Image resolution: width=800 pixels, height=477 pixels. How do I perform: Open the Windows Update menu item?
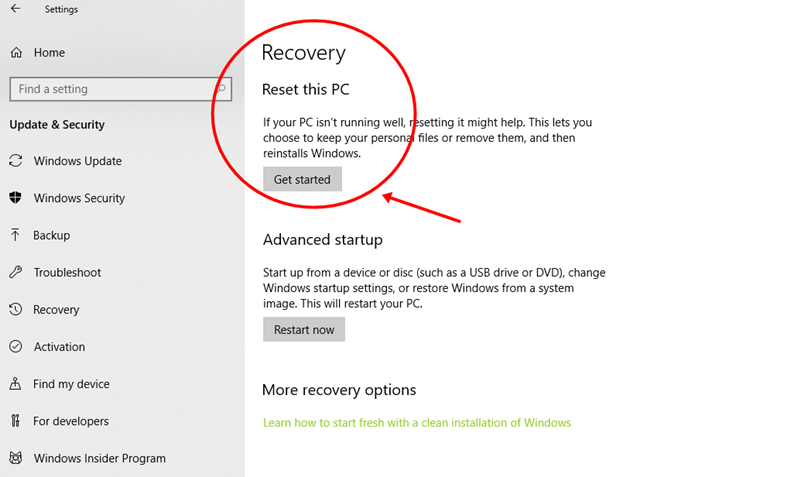point(78,161)
